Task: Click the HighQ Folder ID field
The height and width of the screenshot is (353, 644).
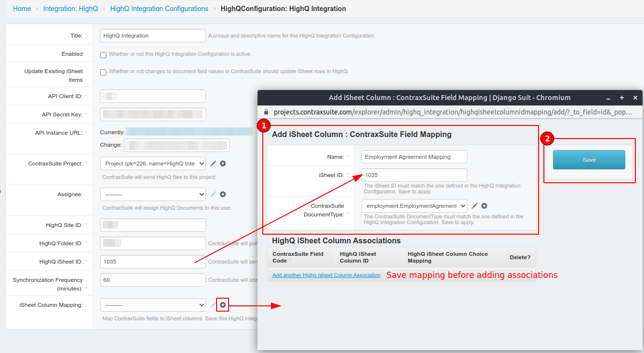Action: coord(153,243)
